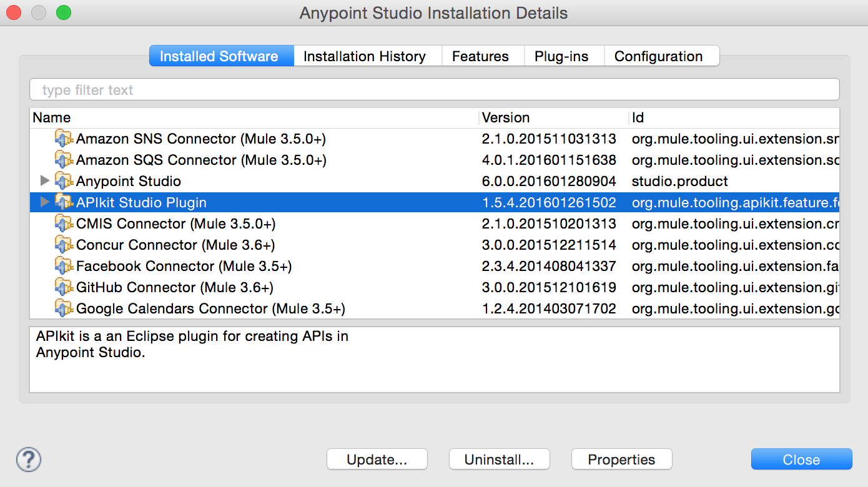Click the filter text input field

point(250,89)
